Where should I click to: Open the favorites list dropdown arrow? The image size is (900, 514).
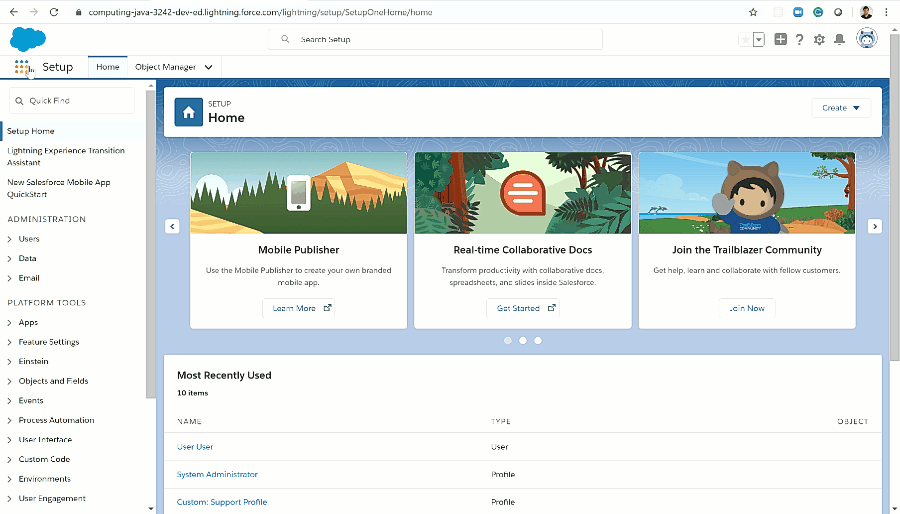[x=759, y=40]
